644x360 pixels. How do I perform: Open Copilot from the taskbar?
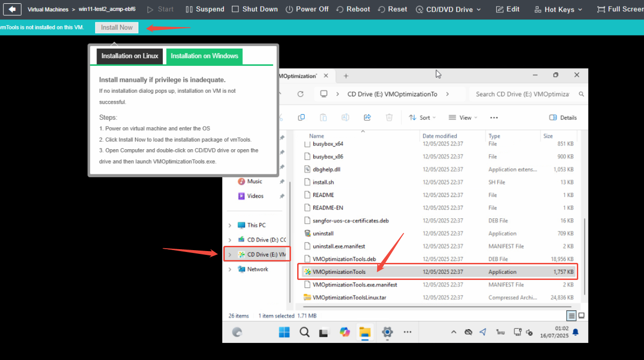(x=344, y=332)
